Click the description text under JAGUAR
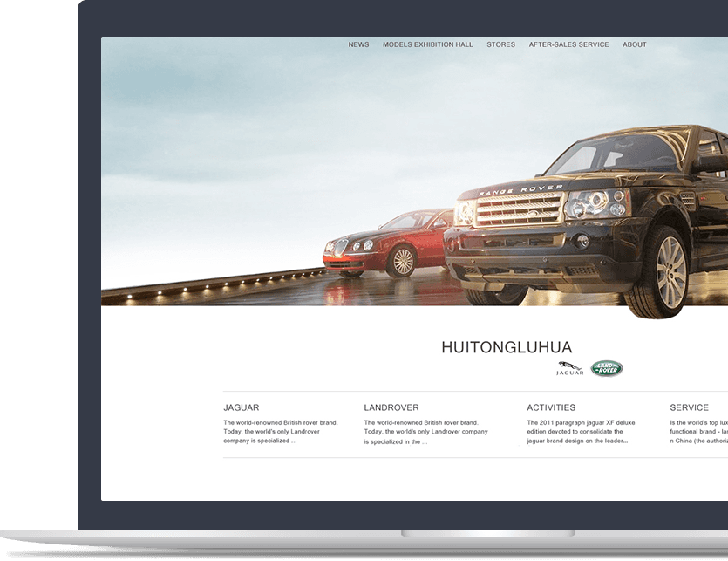Screen dimensions: 728x561 tap(280, 432)
